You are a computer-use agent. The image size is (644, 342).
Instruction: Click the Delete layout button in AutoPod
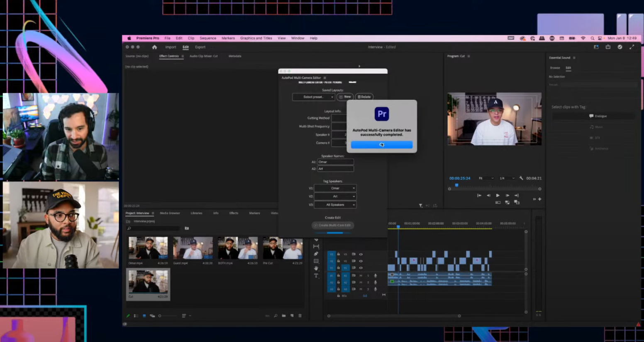pyautogui.click(x=364, y=97)
